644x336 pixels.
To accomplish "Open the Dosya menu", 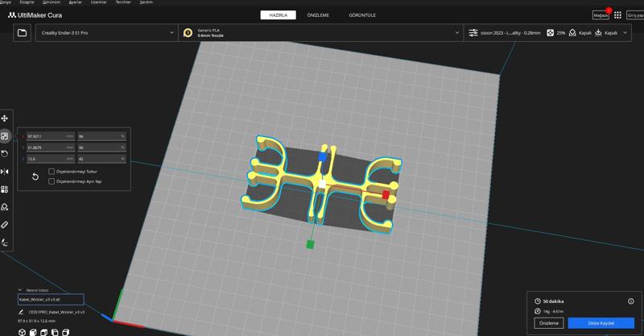I will tap(6, 2).
